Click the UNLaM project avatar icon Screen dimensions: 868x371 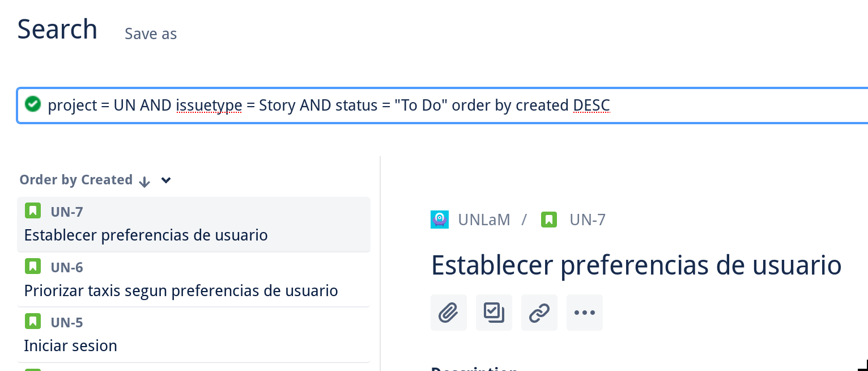pos(440,220)
